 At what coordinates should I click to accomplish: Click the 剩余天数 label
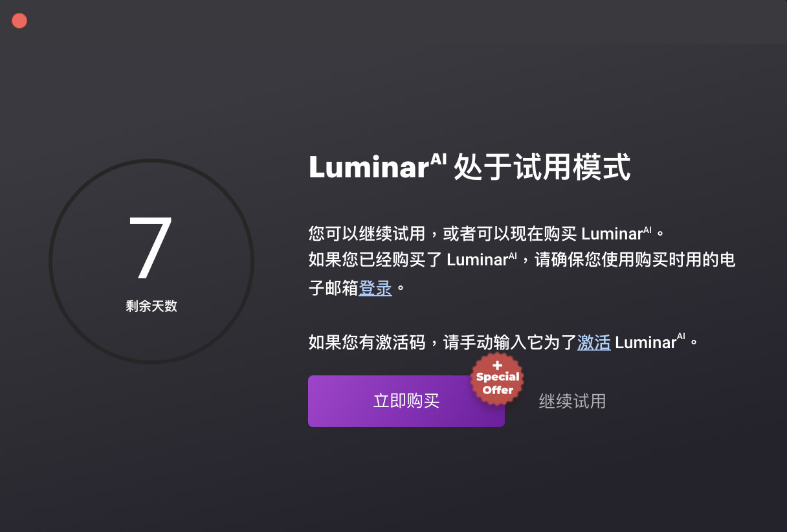tap(151, 306)
